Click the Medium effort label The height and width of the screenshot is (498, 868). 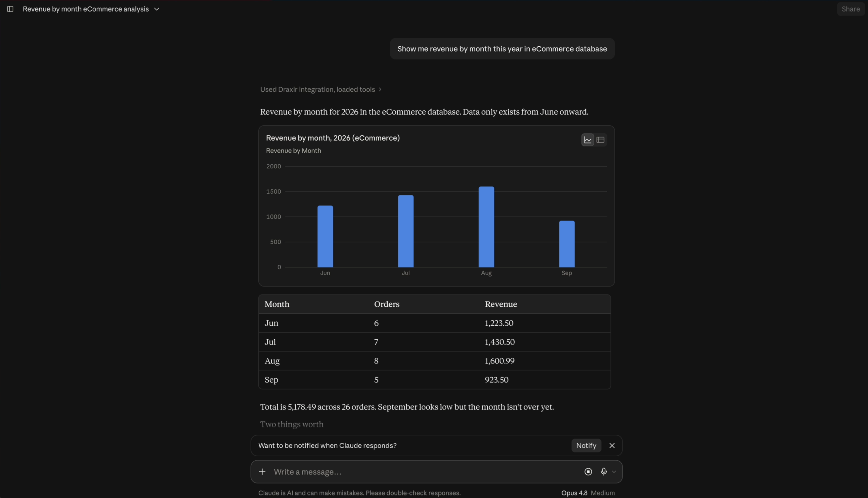(x=602, y=493)
